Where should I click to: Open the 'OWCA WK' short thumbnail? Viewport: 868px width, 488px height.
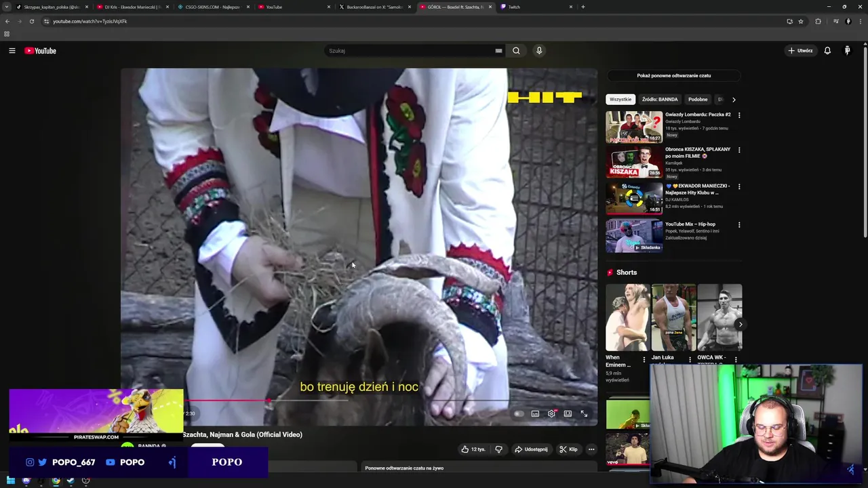click(x=719, y=317)
